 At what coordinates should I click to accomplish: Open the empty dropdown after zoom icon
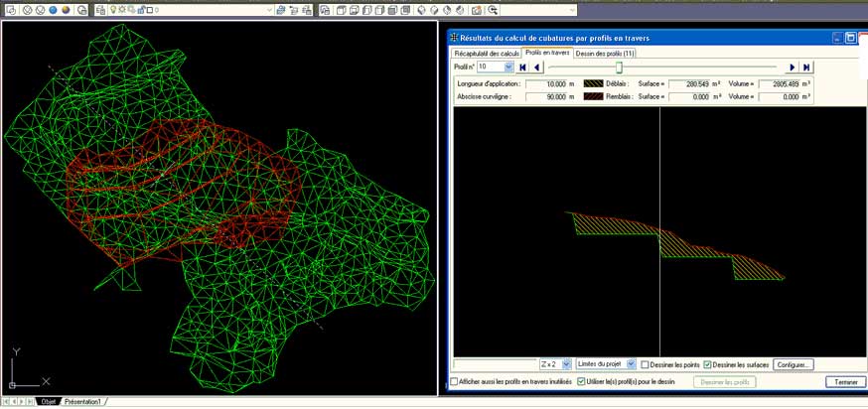click(572, 10)
